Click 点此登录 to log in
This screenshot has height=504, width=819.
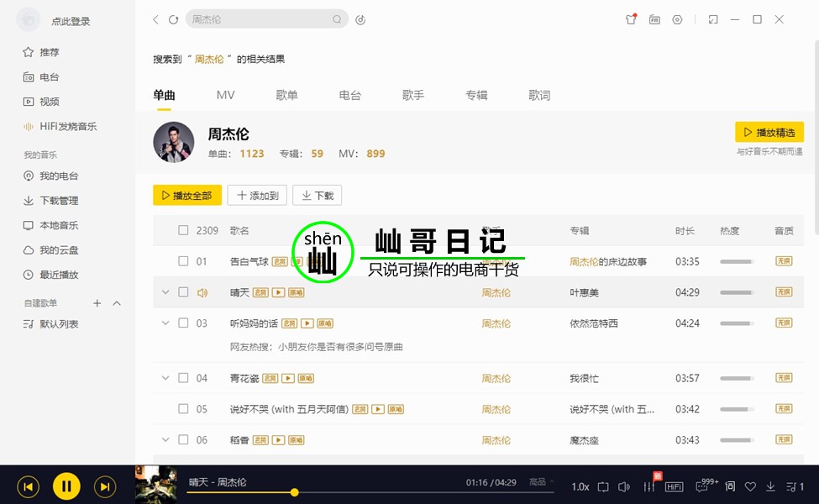[71, 21]
